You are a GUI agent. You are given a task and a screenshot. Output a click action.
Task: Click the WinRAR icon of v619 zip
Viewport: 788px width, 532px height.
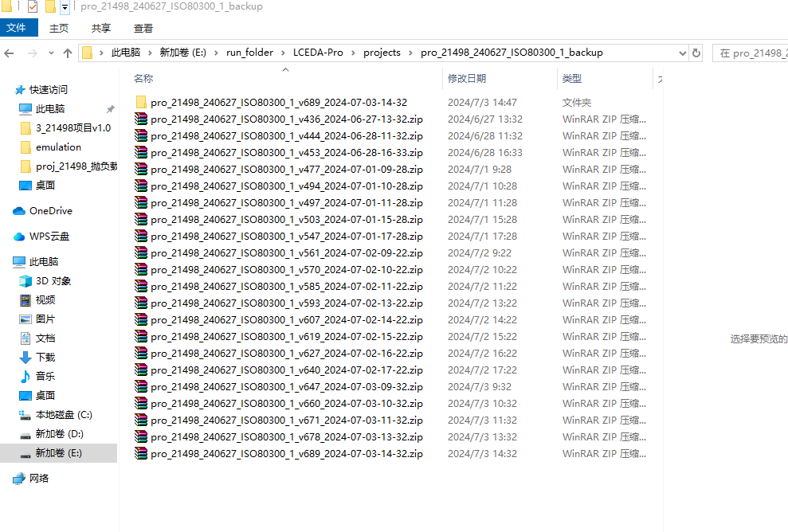[141, 337]
